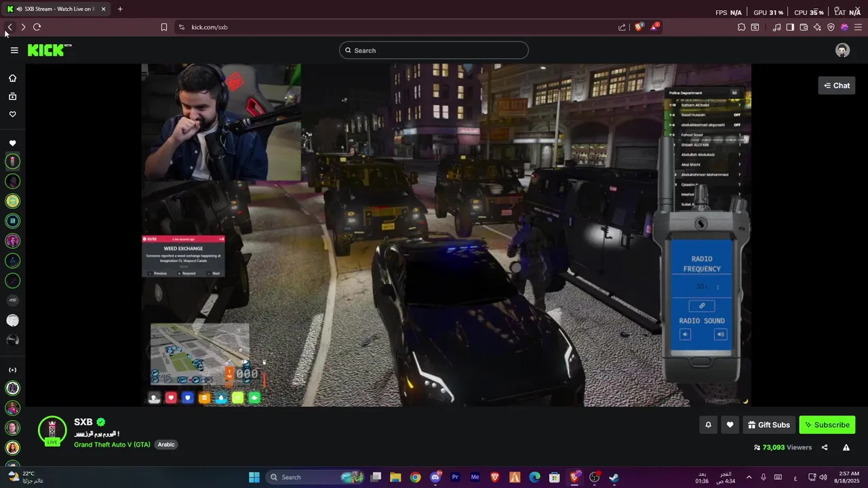This screenshot has width=868, height=488.
Task: Click the Arabic language tag
Action: tap(166, 445)
